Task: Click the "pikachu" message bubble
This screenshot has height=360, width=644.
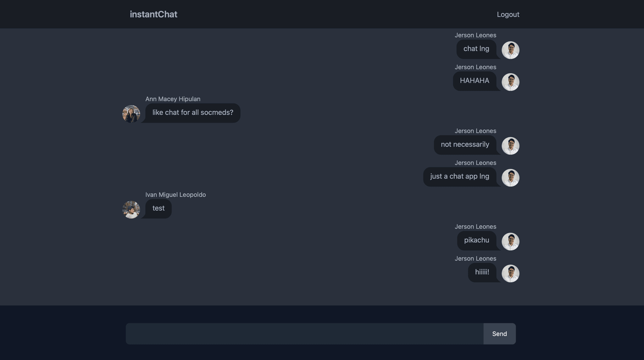Action: coord(477,240)
